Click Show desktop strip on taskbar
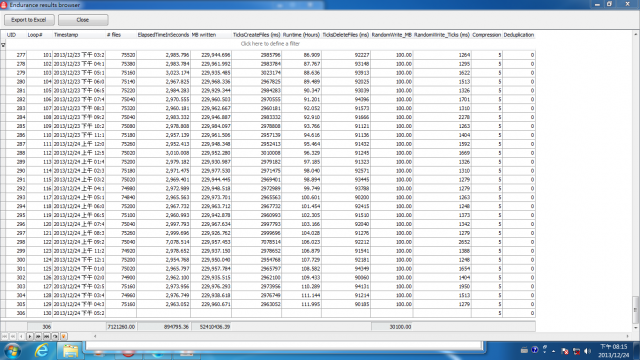Viewport: 640px width, 360px height. coord(636,351)
